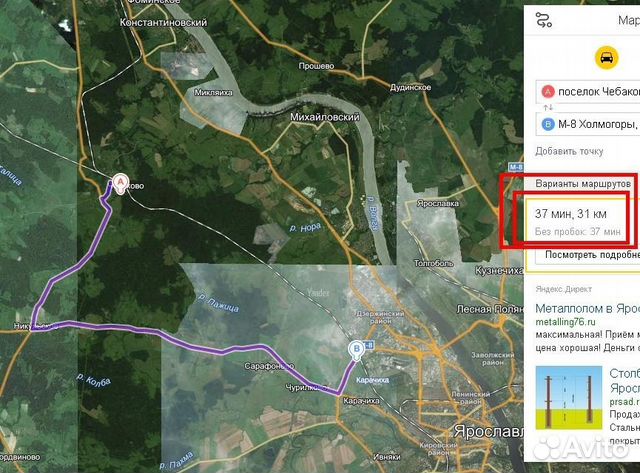Click the red A start marker on map
This screenshot has width=640, height=473.
(x=119, y=182)
